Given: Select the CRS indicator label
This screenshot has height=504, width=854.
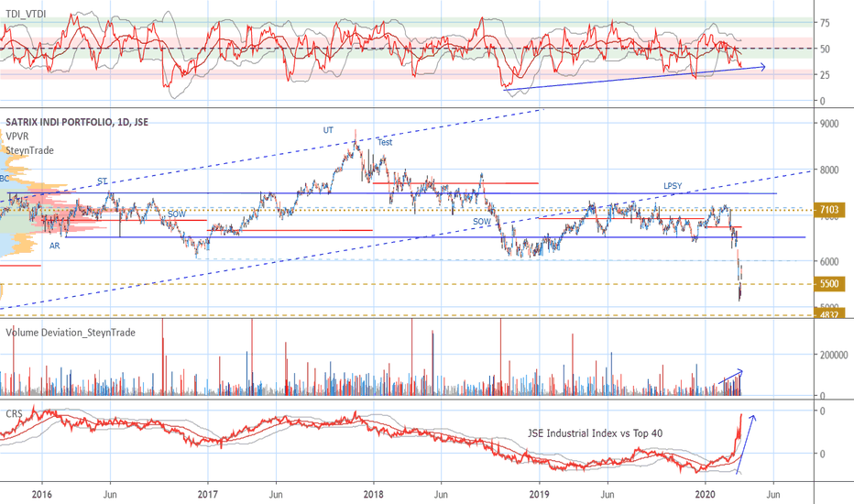Looking at the screenshot, I should point(14,414).
